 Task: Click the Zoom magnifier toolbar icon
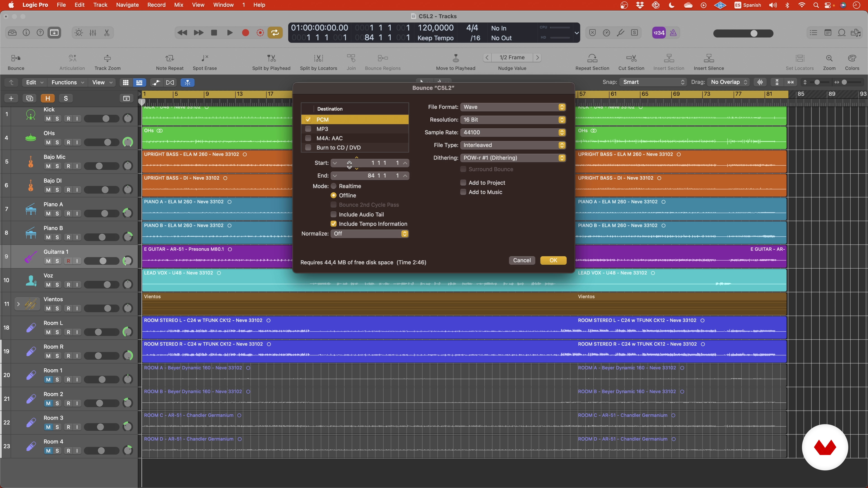829,58
